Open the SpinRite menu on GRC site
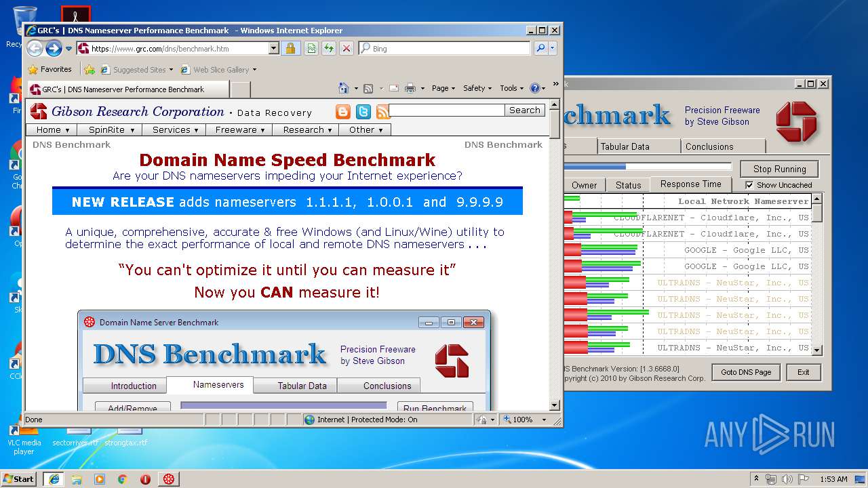 click(111, 129)
